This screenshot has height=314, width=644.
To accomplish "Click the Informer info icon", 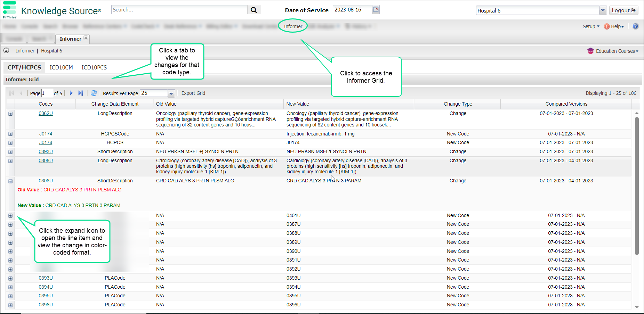I will point(6,51).
